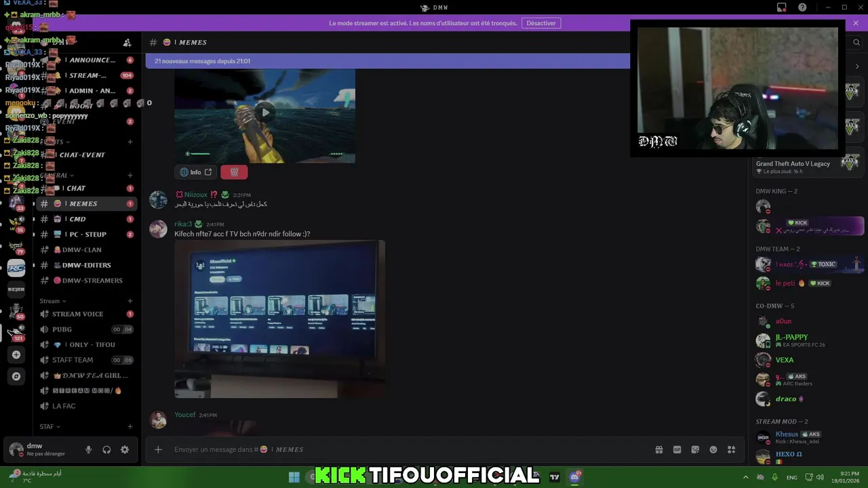Click the invite members icon beside server name
The height and width of the screenshot is (488, 868).
click(x=127, y=42)
